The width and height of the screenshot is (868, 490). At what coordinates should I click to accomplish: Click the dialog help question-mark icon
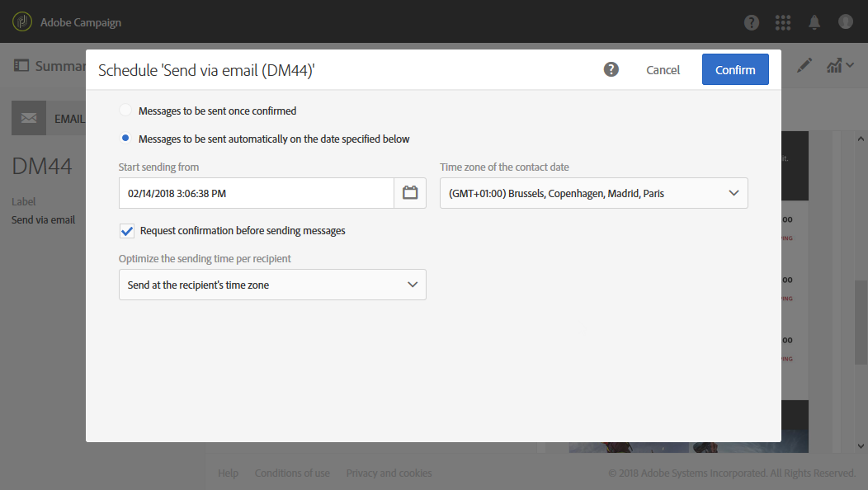coord(611,70)
